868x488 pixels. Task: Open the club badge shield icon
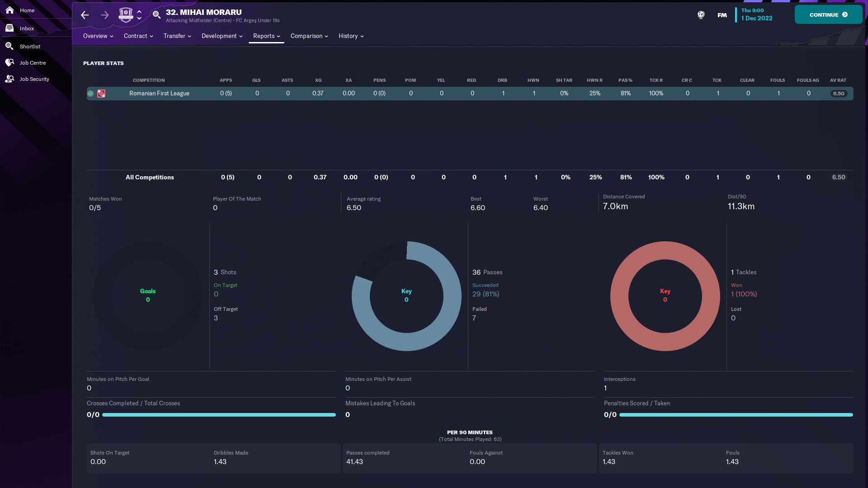(x=126, y=15)
